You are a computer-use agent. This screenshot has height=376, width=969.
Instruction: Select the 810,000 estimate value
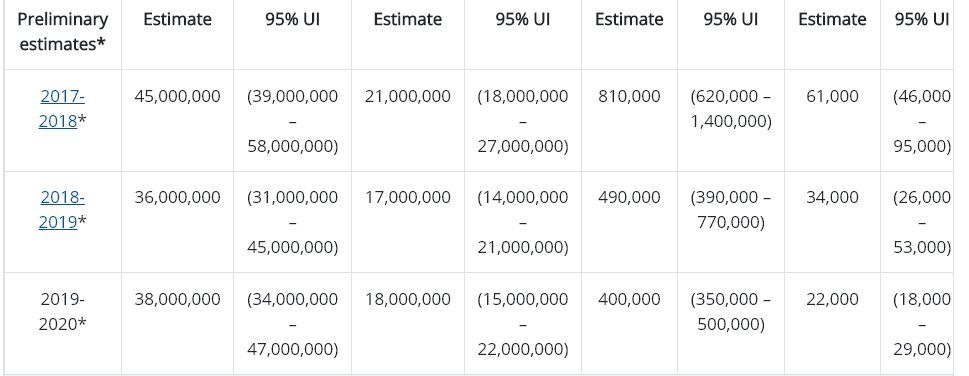click(629, 96)
